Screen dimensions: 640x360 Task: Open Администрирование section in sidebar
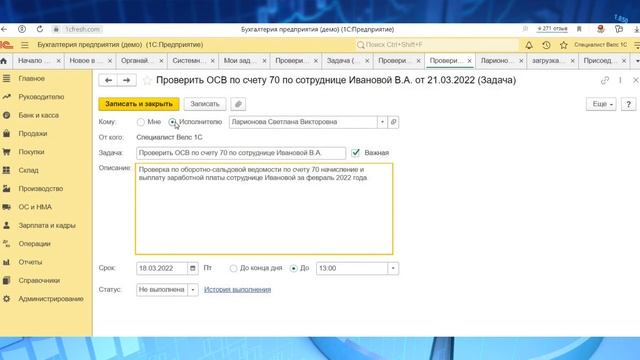[x=51, y=299]
